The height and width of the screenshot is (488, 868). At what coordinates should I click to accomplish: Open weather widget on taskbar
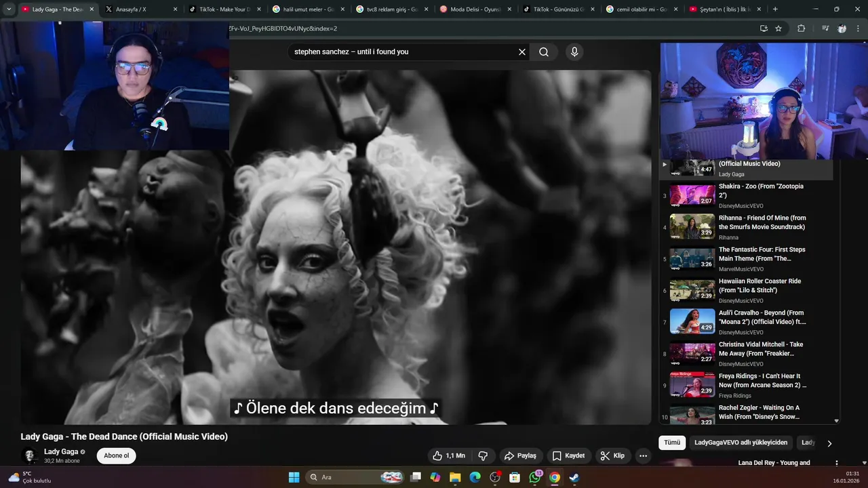click(31, 477)
